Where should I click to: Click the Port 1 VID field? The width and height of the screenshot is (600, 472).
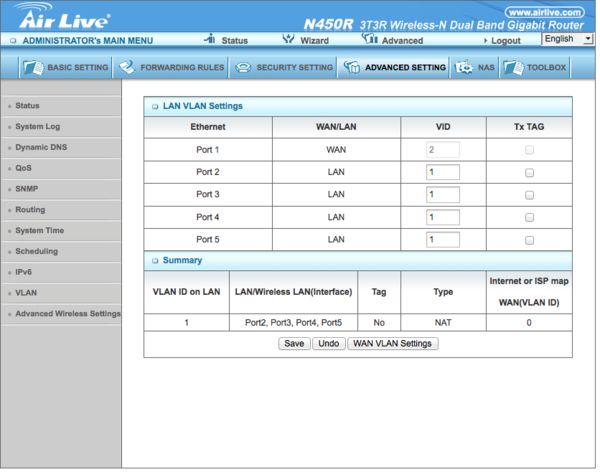click(x=443, y=150)
